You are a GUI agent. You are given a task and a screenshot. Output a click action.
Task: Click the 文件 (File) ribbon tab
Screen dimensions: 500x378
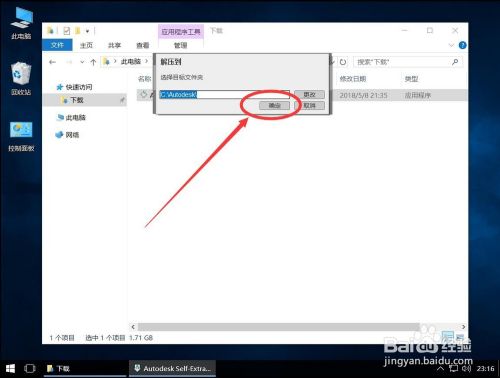(x=57, y=45)
